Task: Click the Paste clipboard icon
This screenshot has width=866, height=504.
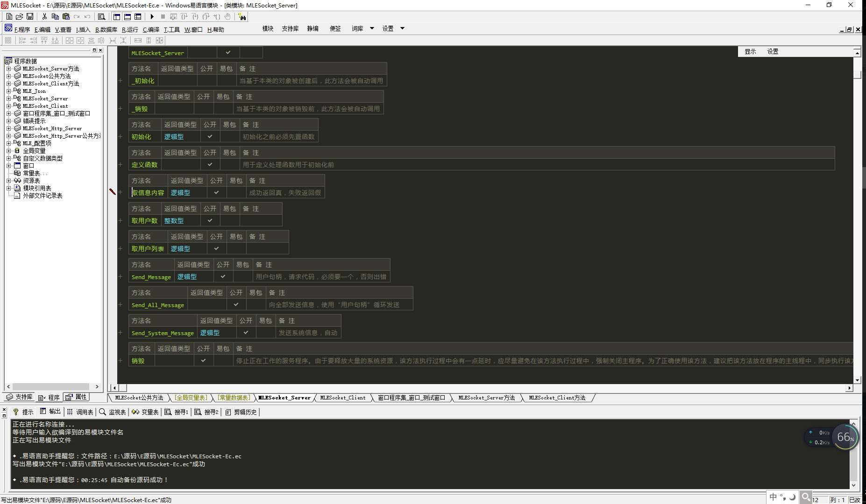Action: [x=66, y=16]
